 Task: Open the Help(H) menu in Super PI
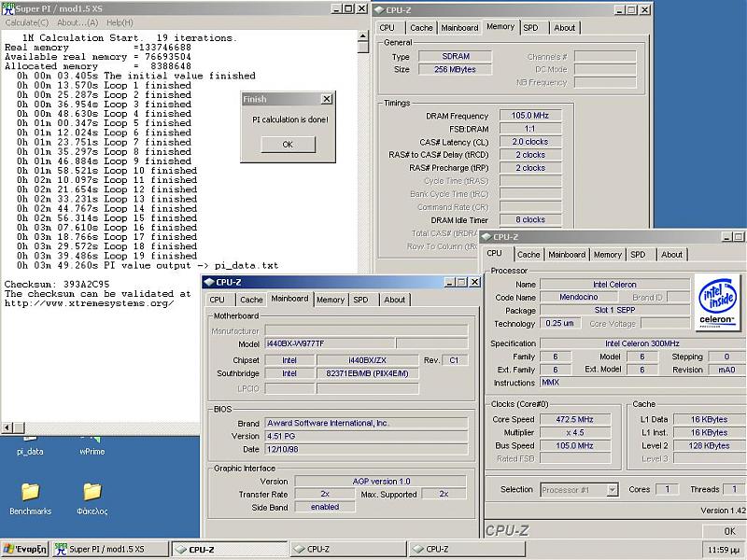(x=120, y=22)
